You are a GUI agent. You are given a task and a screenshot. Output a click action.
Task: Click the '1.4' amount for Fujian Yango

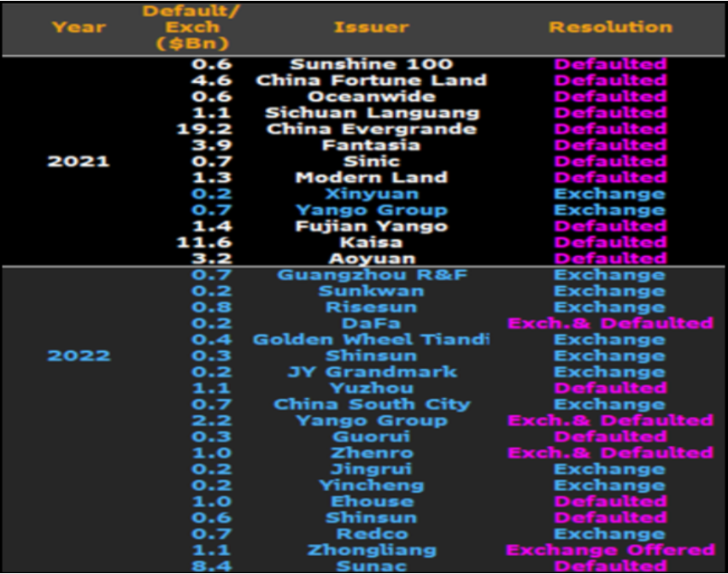pos(211,226)
